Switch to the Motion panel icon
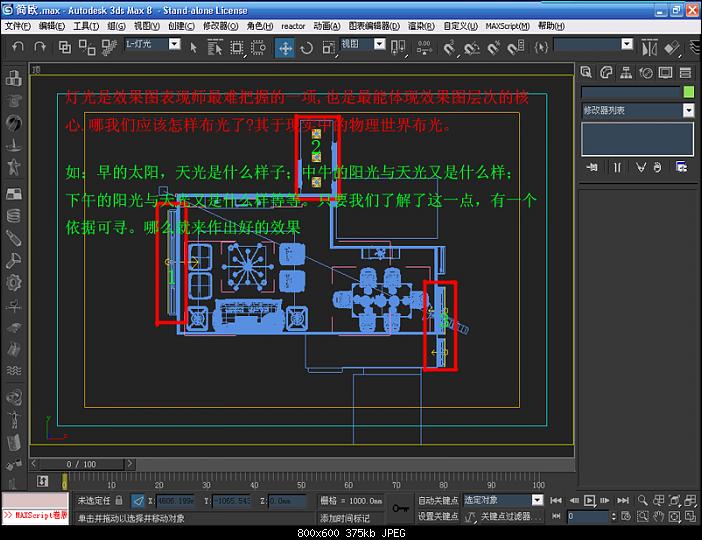This screenshot has width=702, height=540. 645,72
